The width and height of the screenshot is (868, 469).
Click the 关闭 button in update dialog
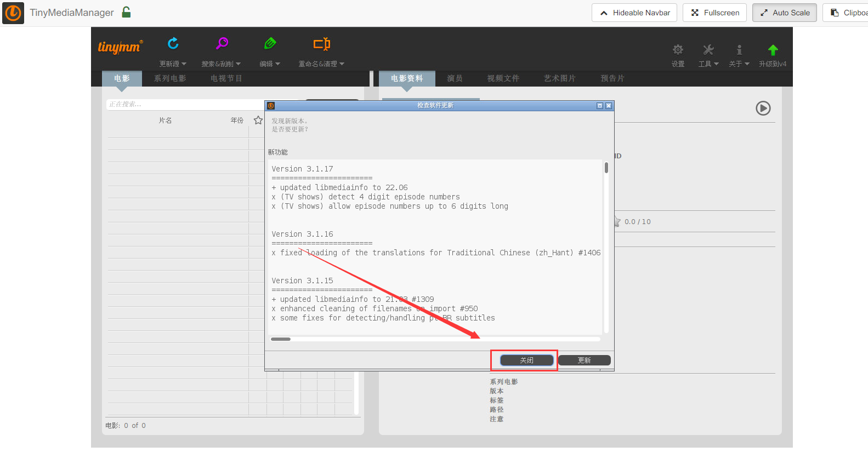tap(526, 360)
